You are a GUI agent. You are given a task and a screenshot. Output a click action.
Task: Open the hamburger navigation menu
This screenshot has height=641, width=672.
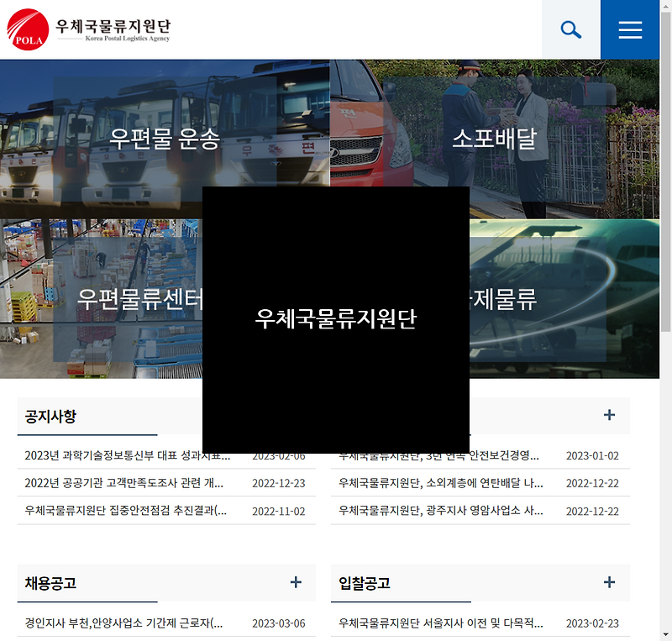click(x=630, y=29)
